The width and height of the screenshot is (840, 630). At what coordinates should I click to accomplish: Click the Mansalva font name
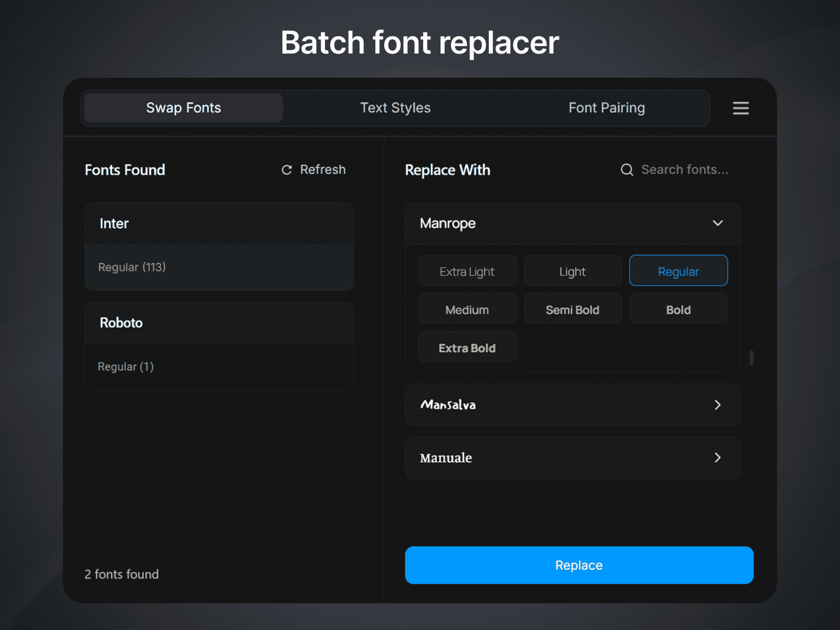(448, 405)
